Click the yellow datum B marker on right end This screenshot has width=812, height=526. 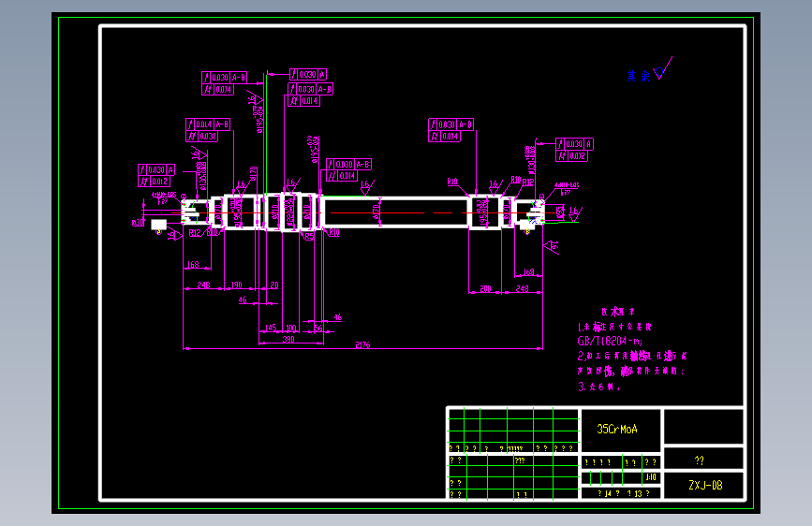[x=527, y=232]
